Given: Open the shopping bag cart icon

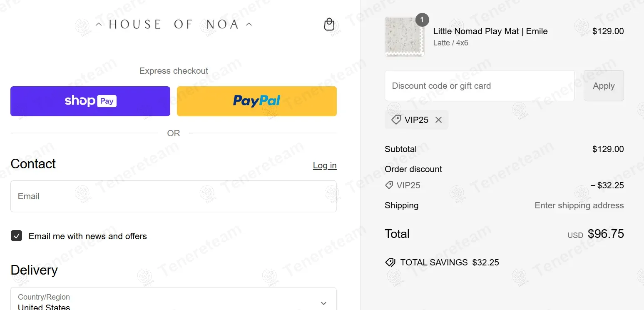Looking at the screenshot, I should pos(329,25).
